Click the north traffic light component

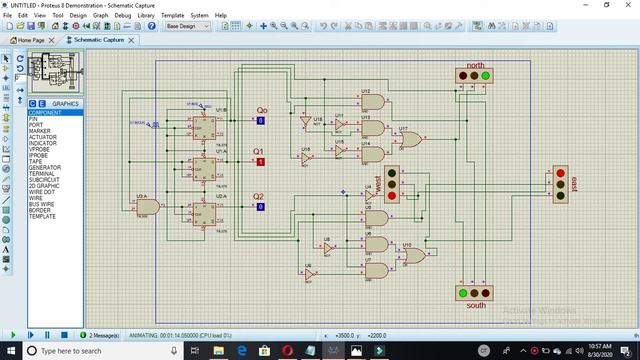(474, 76)
